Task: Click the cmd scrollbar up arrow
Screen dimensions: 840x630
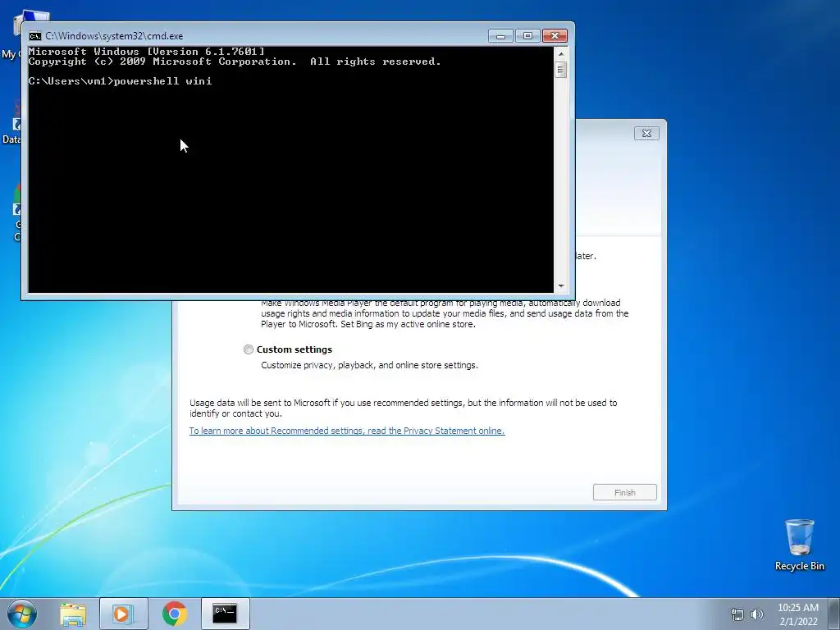Action: pyautogui.click(x=561, y=53)
